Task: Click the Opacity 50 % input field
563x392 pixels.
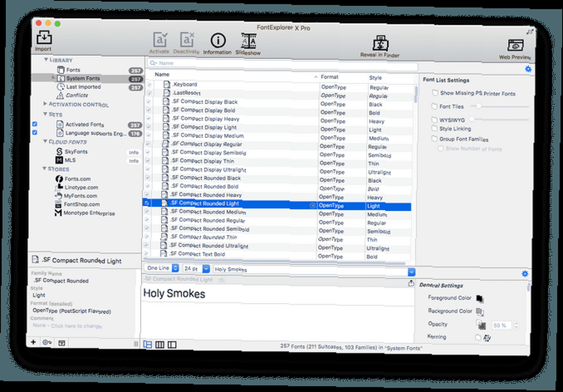Action: [501, 325]
